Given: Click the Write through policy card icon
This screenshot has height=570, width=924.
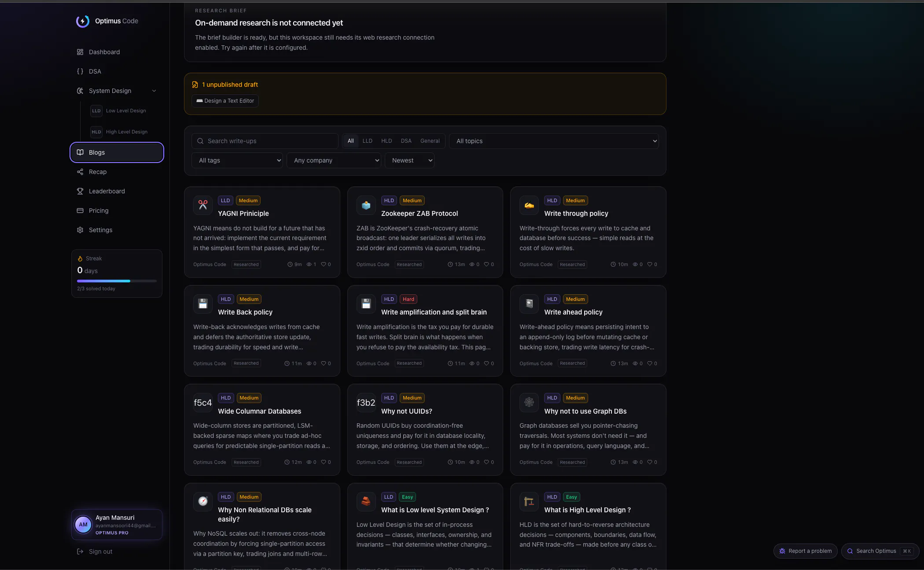Looking at the screenshot, I should pyautogui.click(x=529, y=205).
